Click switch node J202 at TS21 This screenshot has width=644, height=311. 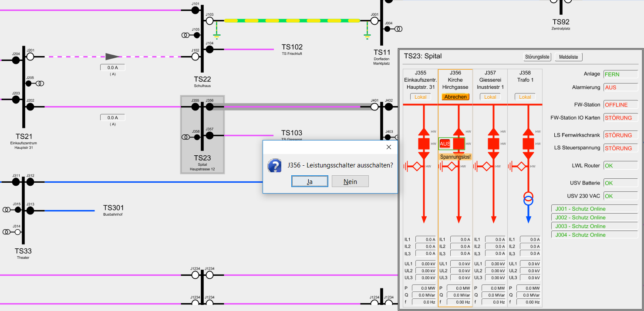click(30, 107)
